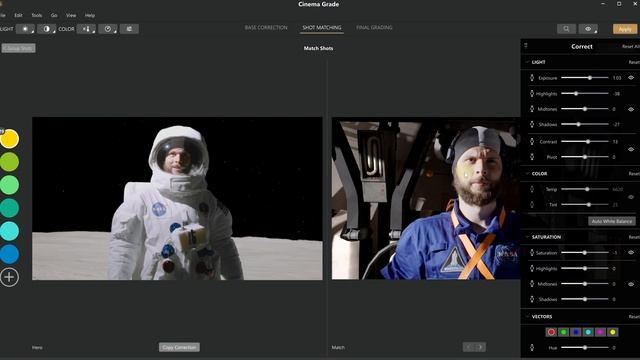
Task: Collapse the SATURATION section
Action: pyautogui.click(x=527, y=237)
